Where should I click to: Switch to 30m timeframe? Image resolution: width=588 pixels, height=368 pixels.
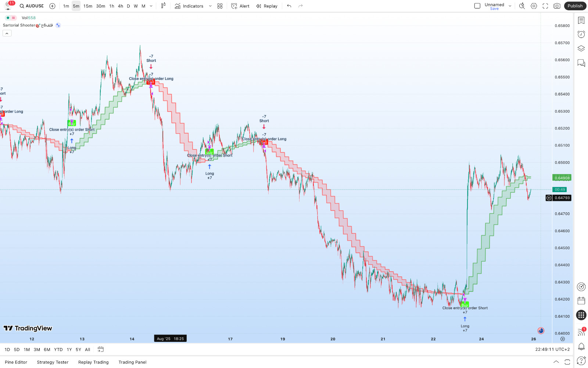coord(101,6)
